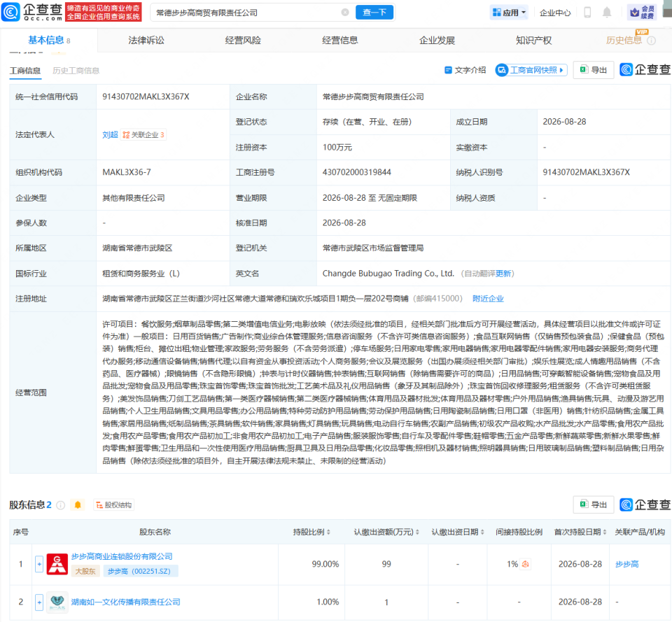
Task: Open 文字介绍 text introduction
Action: pyautogui.click(x=465, y=70)
